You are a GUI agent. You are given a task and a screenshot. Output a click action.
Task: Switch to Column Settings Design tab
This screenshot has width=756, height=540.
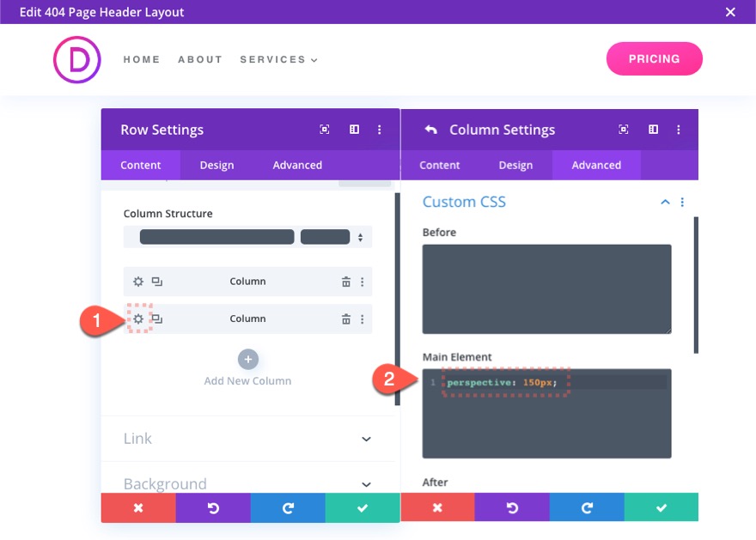(516, 165)
